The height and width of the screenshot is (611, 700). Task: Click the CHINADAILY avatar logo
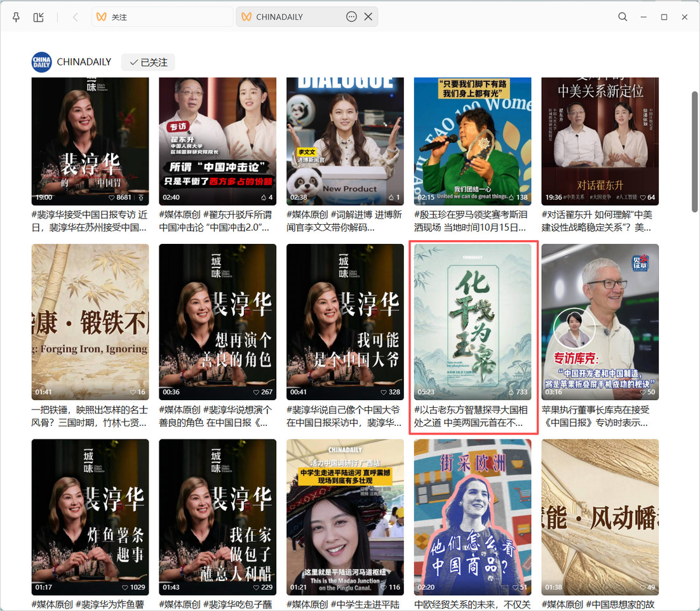tap(41, 62)
